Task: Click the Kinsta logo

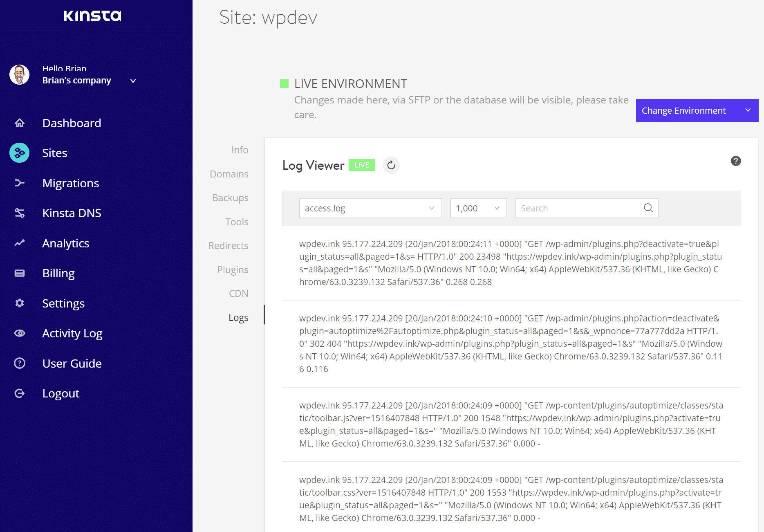Action: [92, 16]
